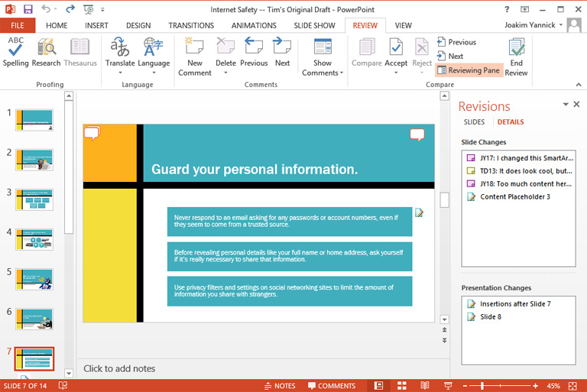Image resolution: width=587 pixels, height=392 pixels.
Task: Open the Research tool
Action: point(47,47)
